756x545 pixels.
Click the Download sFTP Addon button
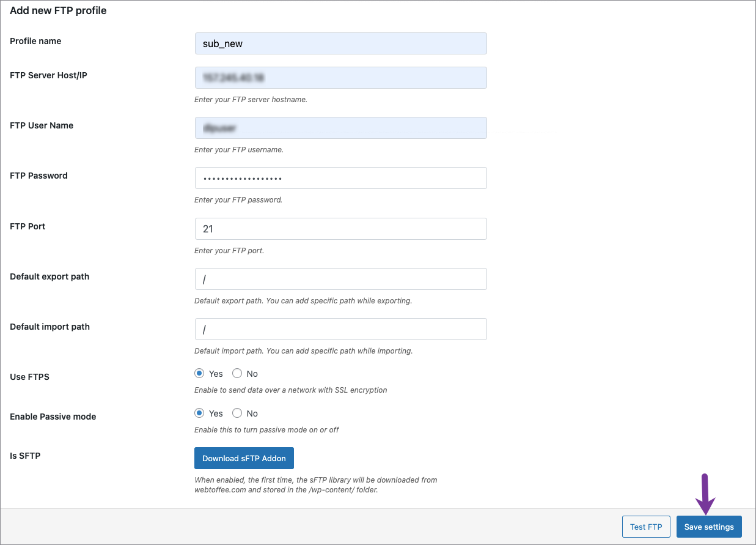coord(244,458)
